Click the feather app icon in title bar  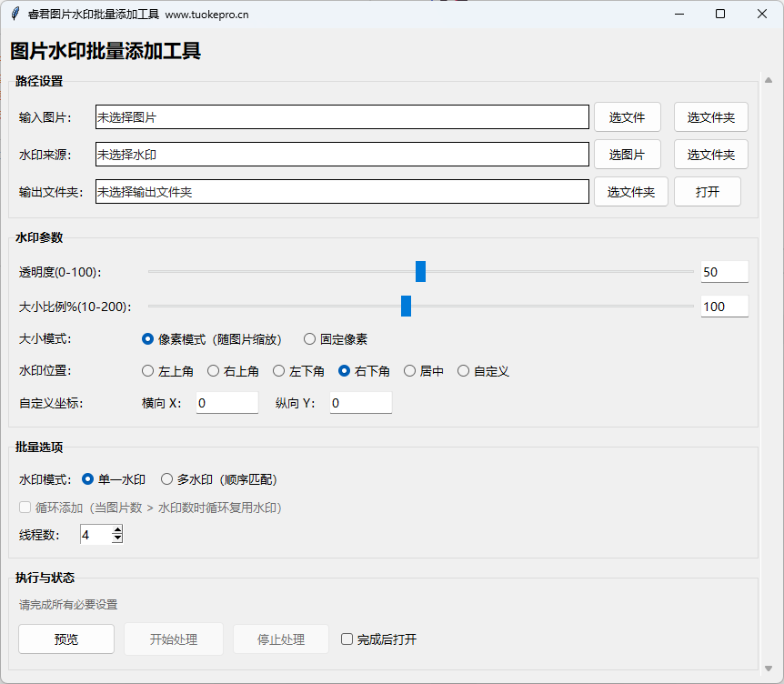(15, 14)
